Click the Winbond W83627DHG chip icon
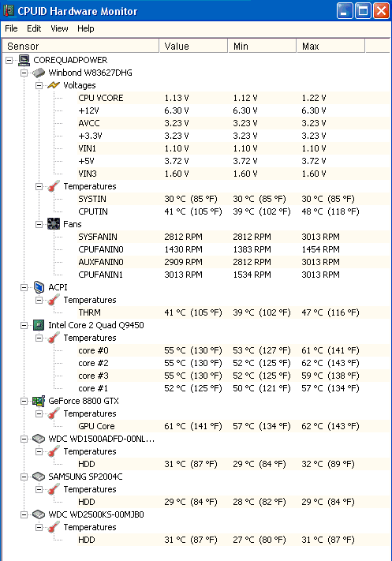 pos(39,73)
